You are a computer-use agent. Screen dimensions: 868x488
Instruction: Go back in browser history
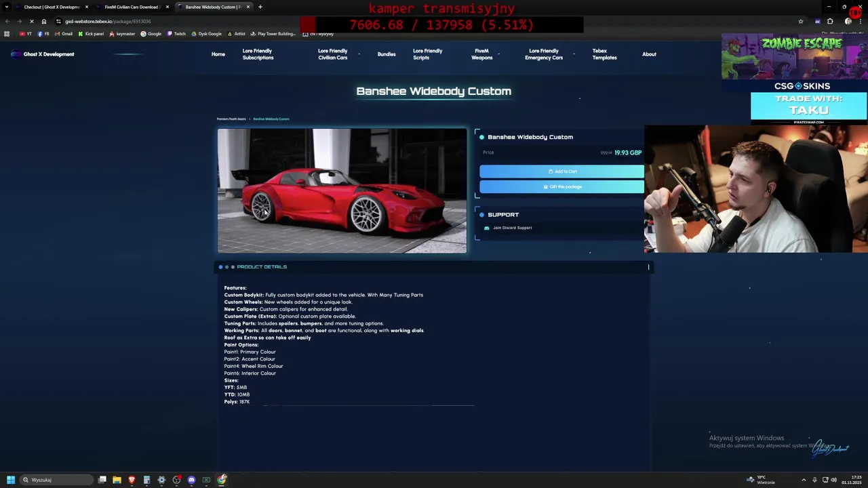pyautogui.click(x=7, y=21)
